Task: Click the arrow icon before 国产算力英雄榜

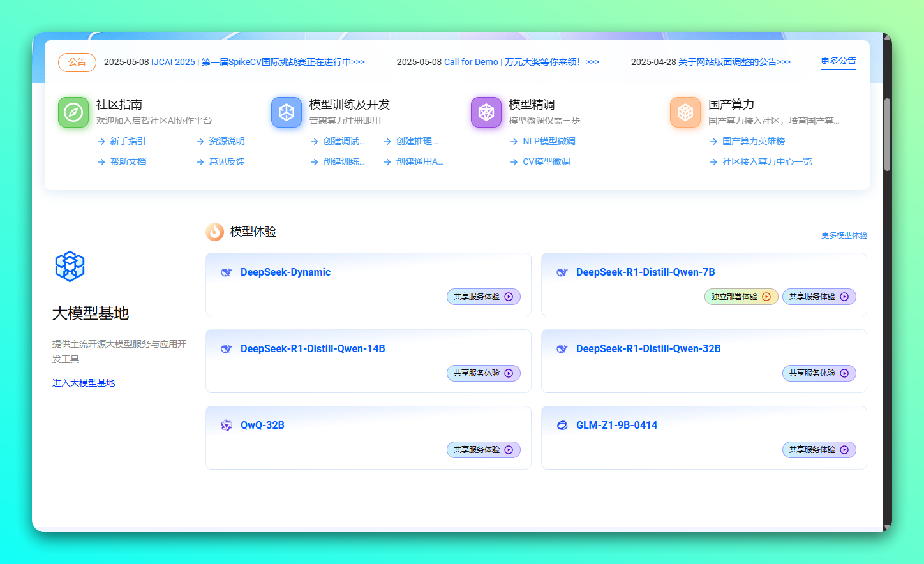Action: 713,142
